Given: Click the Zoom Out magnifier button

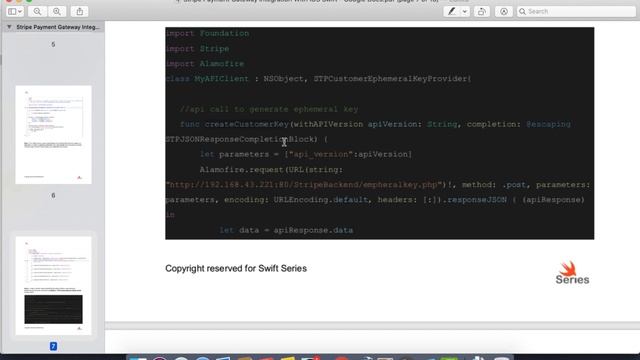Looking at the screenshot, I should [x=37, y=11].
